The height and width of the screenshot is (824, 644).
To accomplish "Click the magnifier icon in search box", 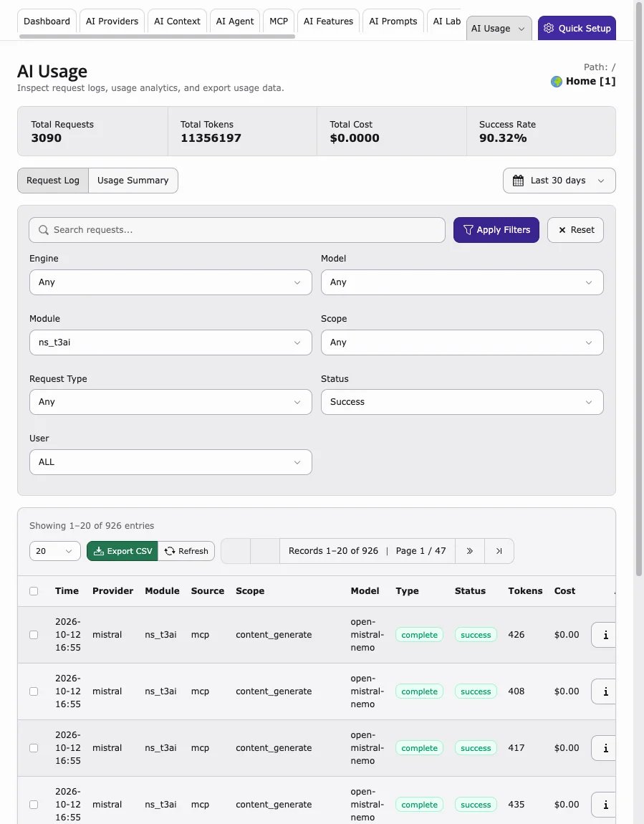I will [44, 230].
